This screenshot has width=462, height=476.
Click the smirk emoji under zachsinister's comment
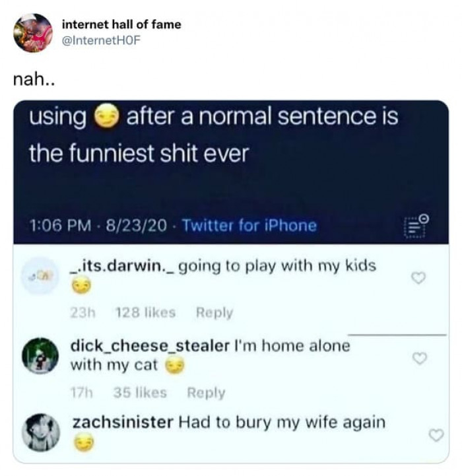(x=83, y=444)
